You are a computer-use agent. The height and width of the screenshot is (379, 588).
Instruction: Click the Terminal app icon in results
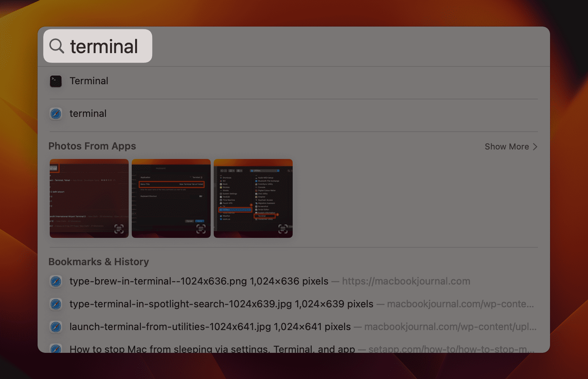coord(55,81)
